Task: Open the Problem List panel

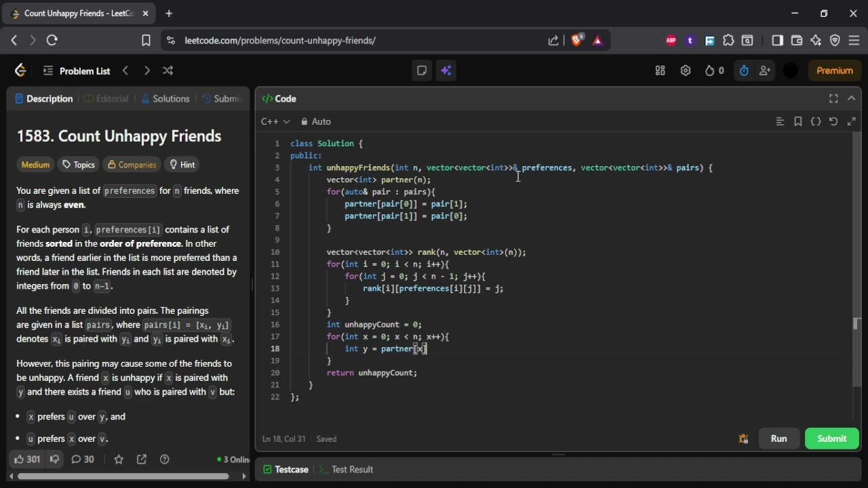Action: point(77,70)
